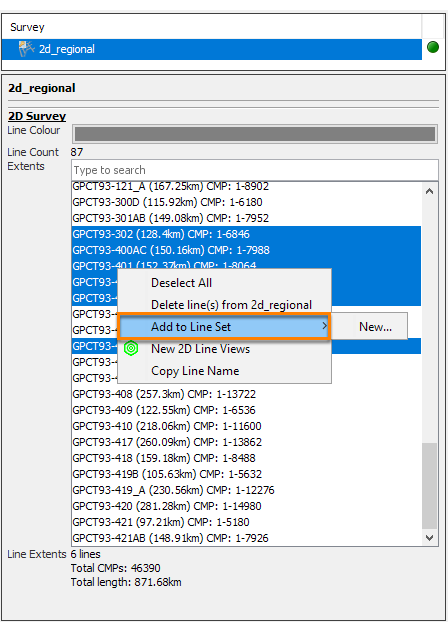Image resolution: width=448 pixels, height=622 pixels.
Task: Click the 2D Survey section heading
Action: pyautogui.click(x=37, y=116)
